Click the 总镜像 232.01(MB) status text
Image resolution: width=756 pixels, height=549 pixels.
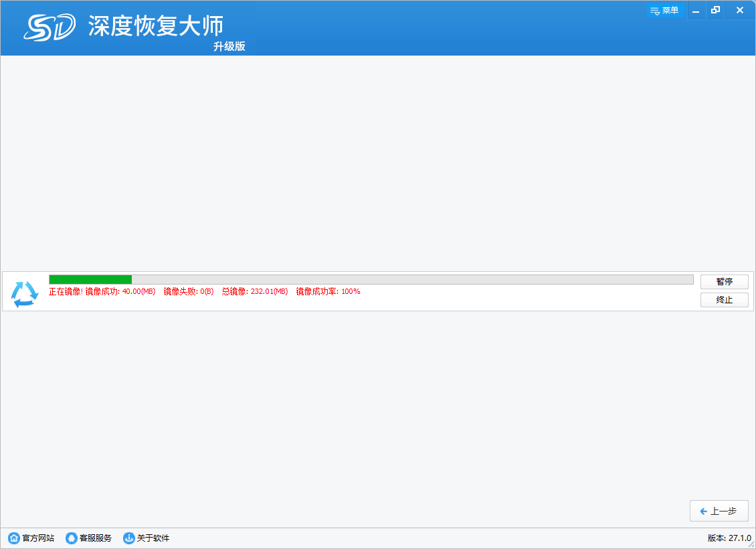(x=255, y=292)
